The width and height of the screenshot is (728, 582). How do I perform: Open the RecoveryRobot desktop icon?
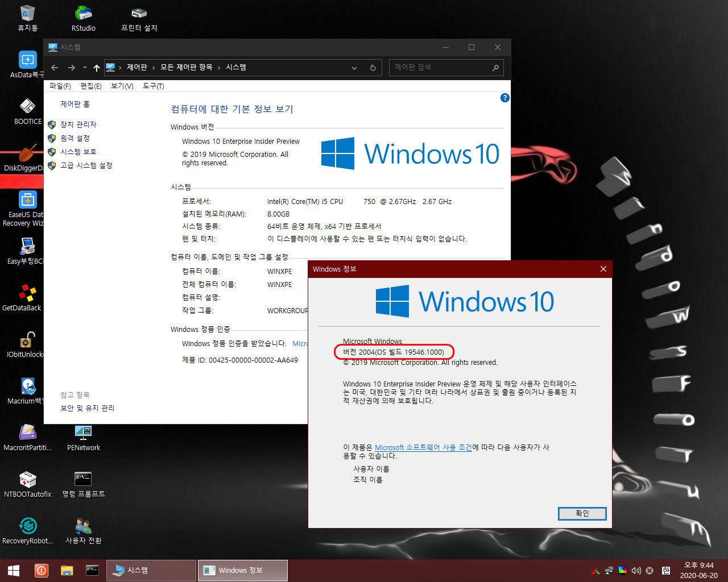(27, 531)
